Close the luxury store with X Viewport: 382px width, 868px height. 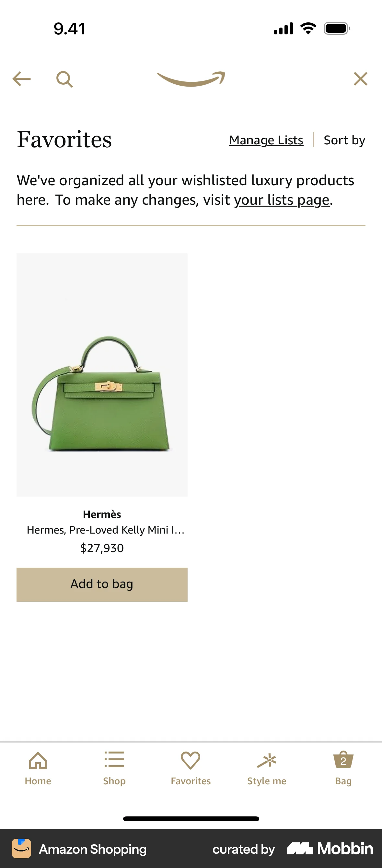click(361, 79)
